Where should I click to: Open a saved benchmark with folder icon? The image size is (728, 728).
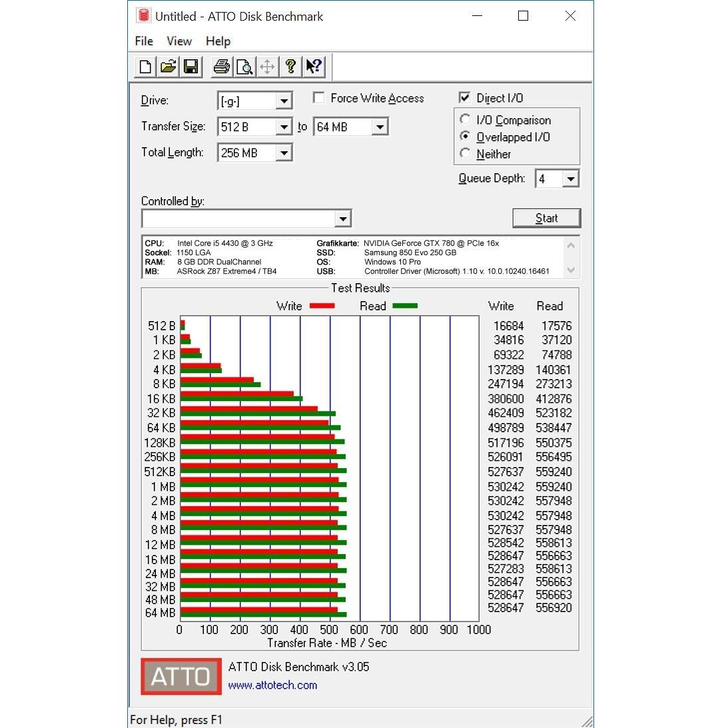[168, 67]
